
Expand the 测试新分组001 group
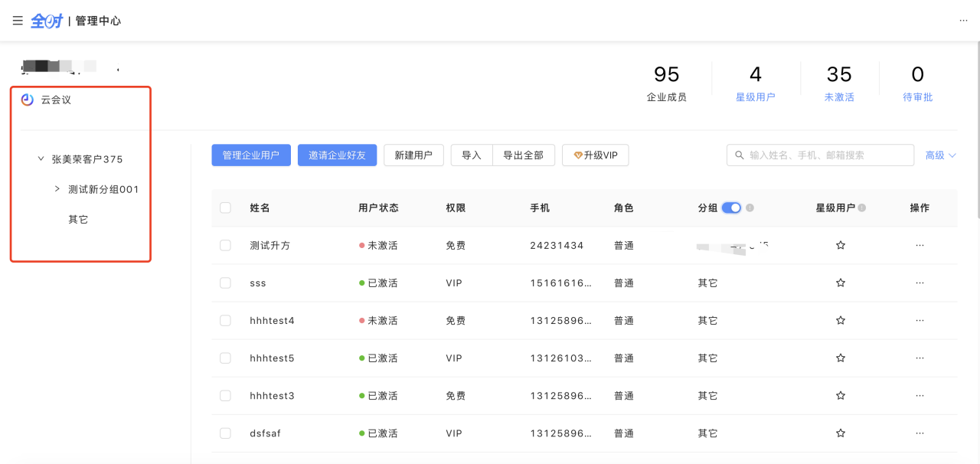(57, 189)
